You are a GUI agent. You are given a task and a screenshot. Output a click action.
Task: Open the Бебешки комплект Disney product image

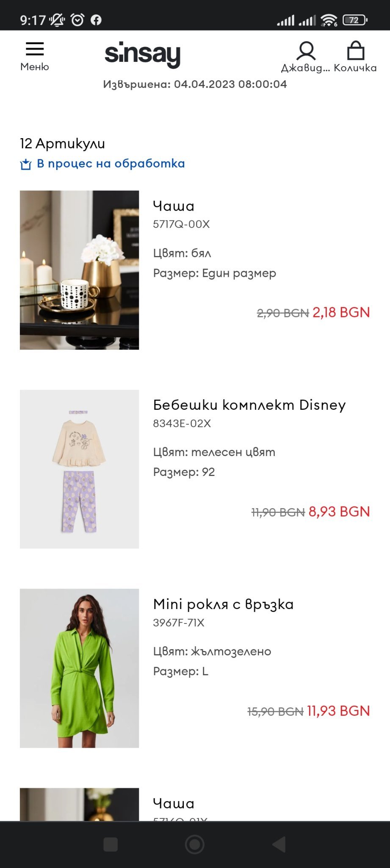click(x=79, y=469)
